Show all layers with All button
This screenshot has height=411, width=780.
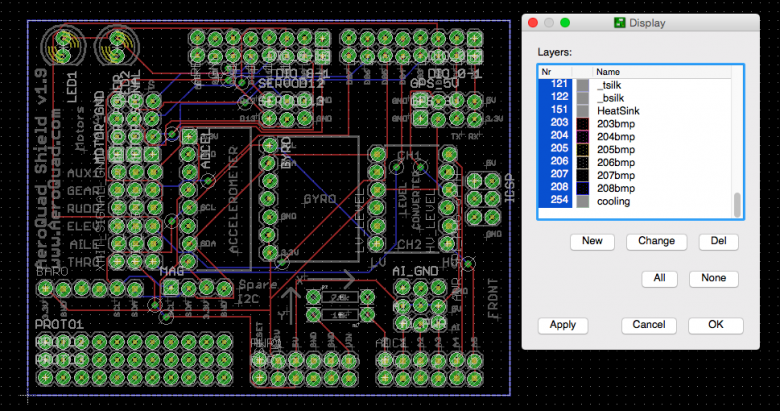coord(661,279)
